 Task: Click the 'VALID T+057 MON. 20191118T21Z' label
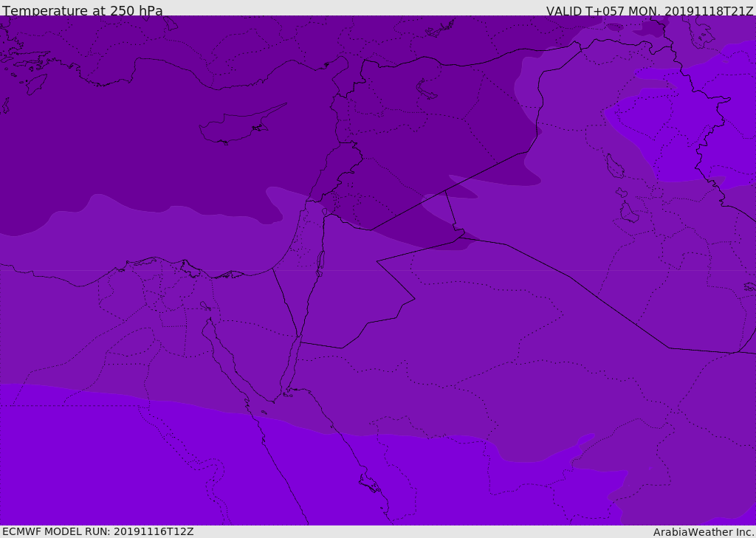click(x=650, y=10)
